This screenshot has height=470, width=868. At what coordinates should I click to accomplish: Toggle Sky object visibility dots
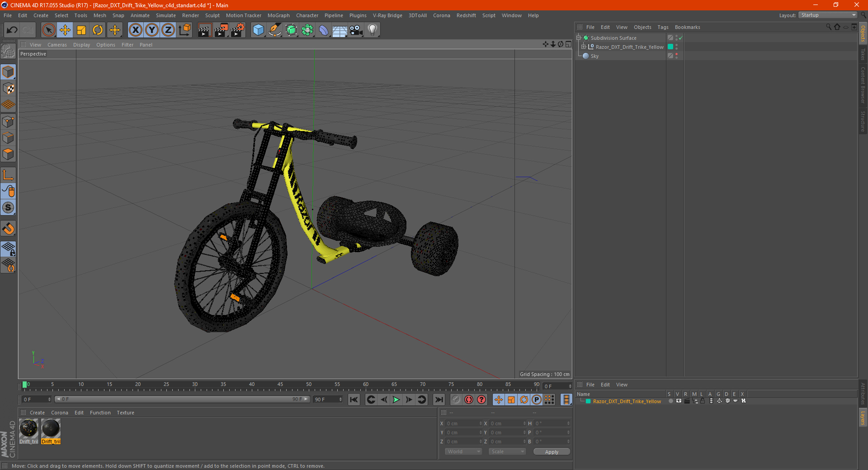click(677, 56)
